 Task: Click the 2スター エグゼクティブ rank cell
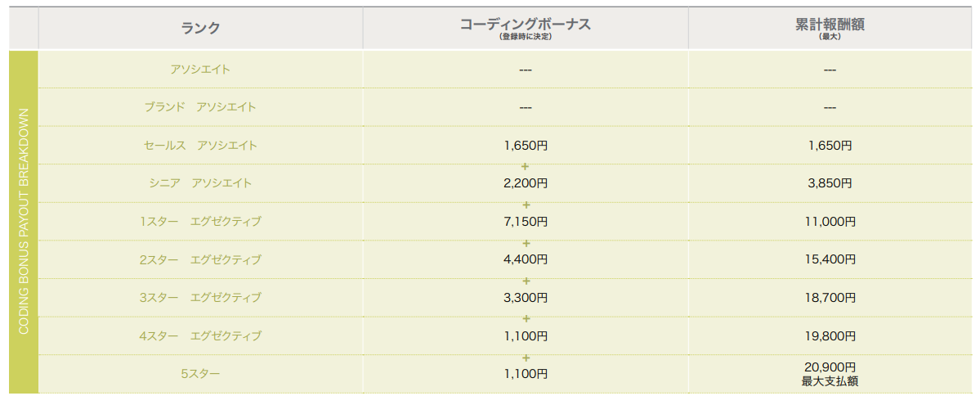200,260
